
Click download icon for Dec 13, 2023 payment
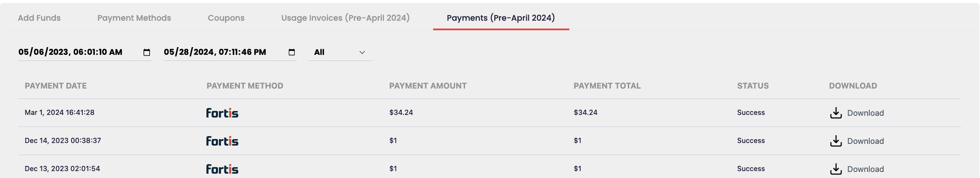coord(836,169)
